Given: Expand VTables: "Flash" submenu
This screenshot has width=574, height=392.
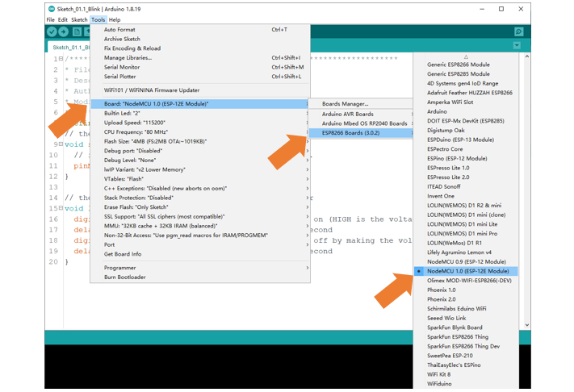Looking at the screenshot, I should [200, 179].
